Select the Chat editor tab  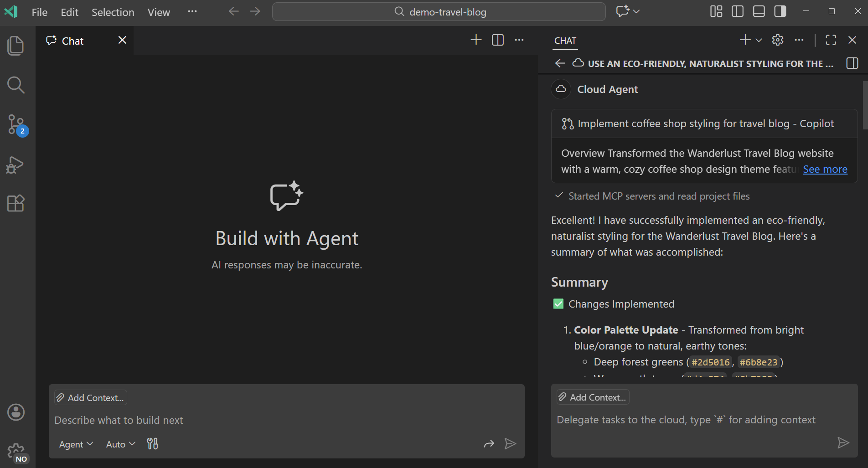72,41
